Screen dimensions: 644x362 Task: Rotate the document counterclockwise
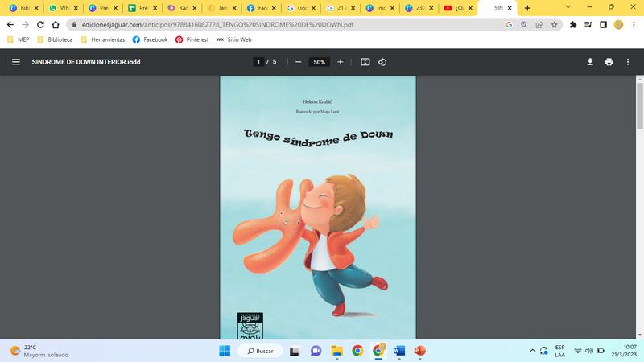coord(382,62)
